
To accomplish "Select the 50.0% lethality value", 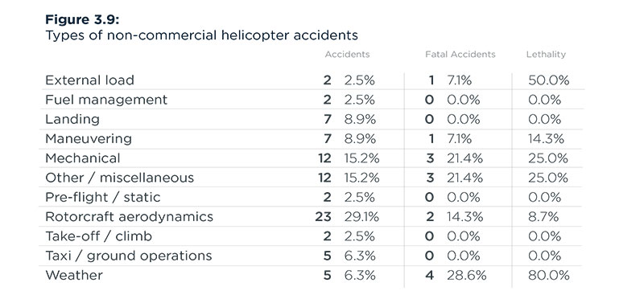I will point(549,80).
